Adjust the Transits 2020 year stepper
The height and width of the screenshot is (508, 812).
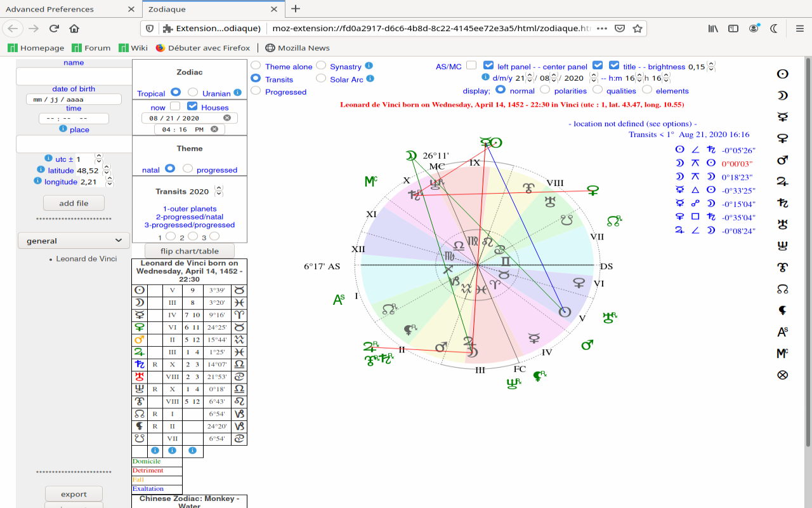[x=219, y=190]
